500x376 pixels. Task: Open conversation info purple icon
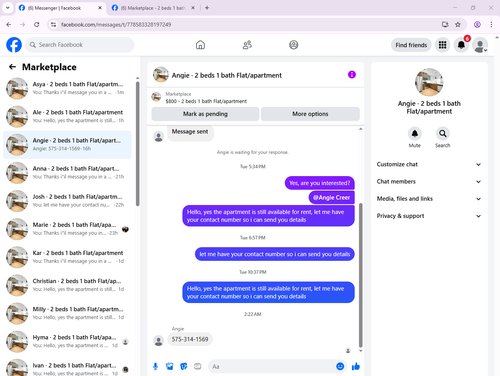point(352,75)
